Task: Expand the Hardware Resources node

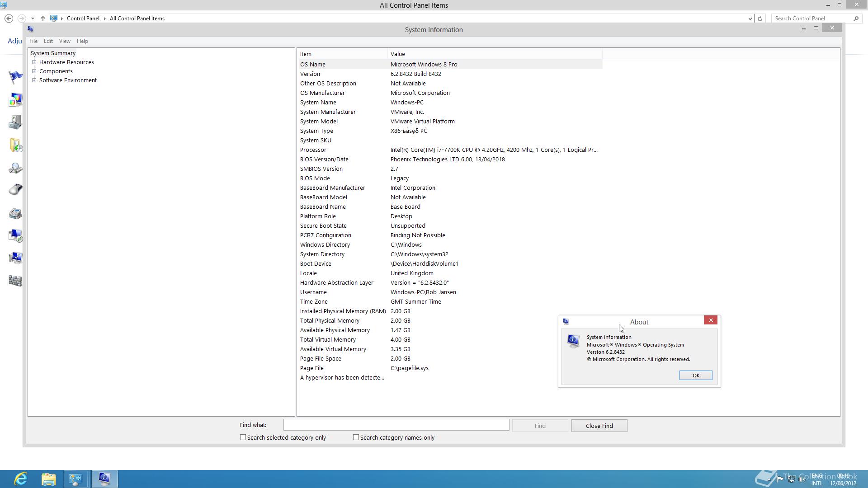Action: pos(34,62)
